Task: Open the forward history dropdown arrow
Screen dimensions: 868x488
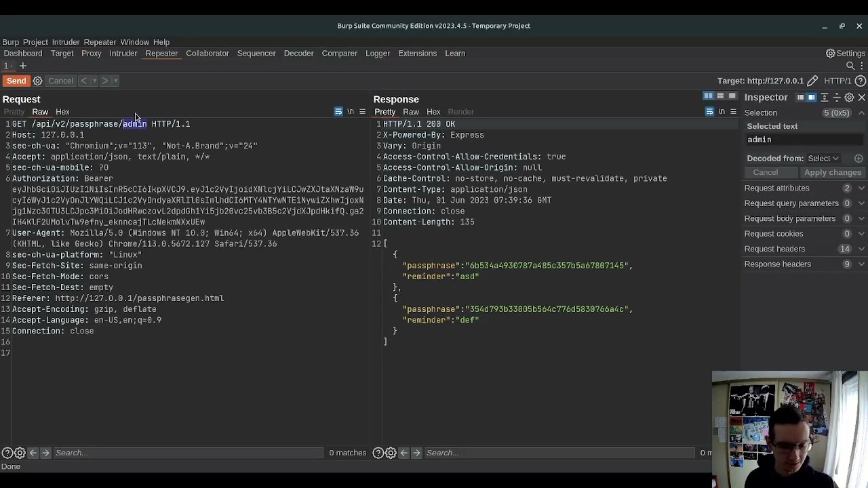Action: coord(115,81)
